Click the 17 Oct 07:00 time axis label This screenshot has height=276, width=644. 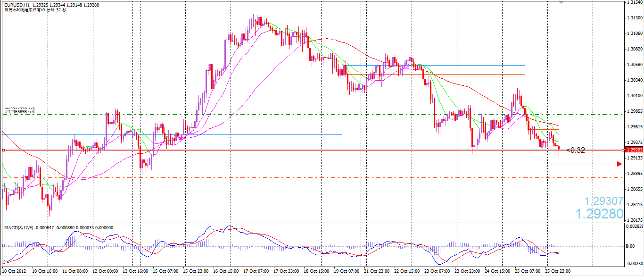256,272
